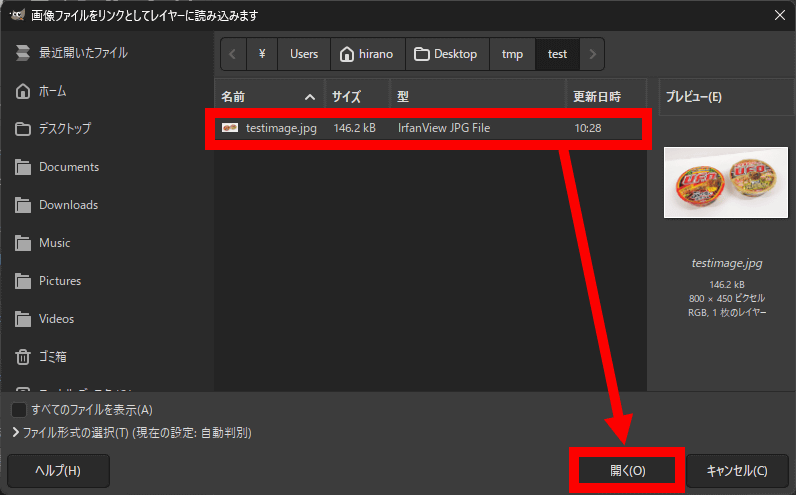Screen dimensions: 796x495
Task: Open the ゴミ箱 trash location
Action: (x=41, y=357)
